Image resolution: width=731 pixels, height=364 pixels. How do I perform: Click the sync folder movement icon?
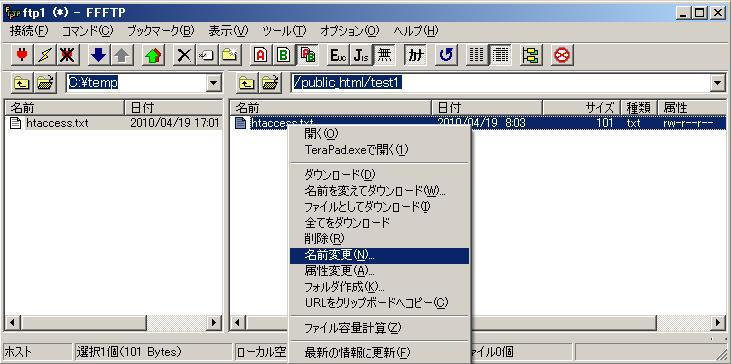531,55
